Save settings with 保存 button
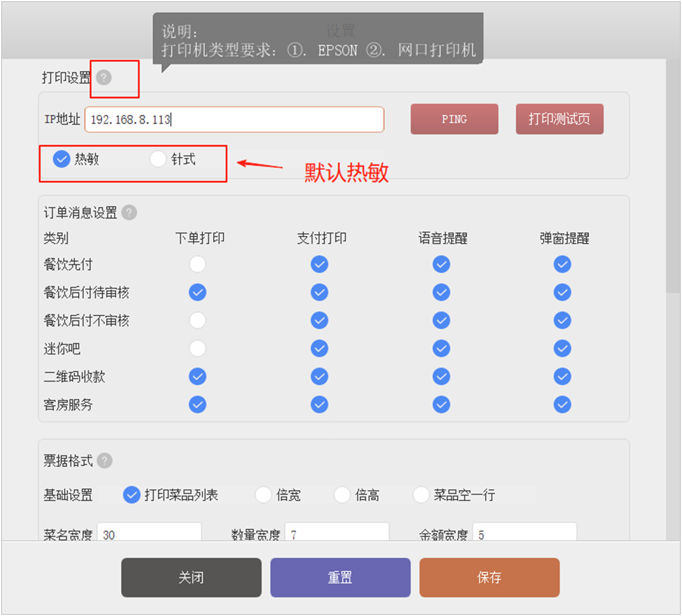Viewport: 682px width, 616px height. point(489,577)
